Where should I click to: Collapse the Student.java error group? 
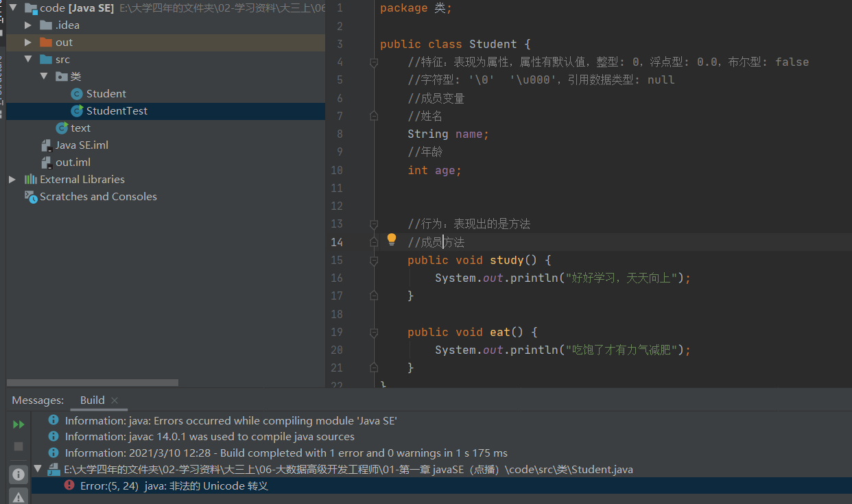[38, 470]
